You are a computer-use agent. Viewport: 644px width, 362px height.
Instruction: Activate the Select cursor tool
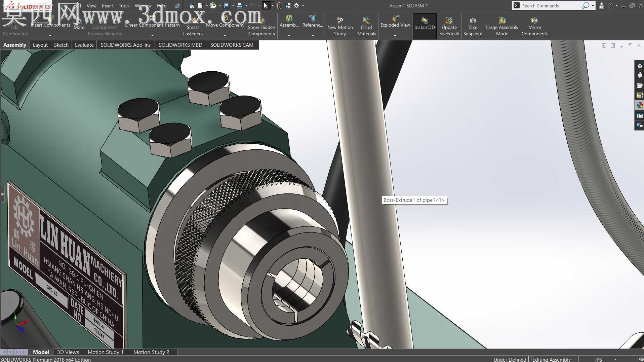[x=266, y=6]
